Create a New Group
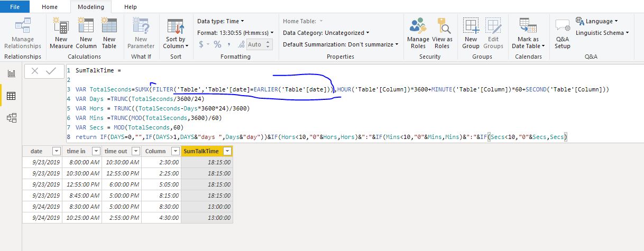This screenshot has height=251, width=644. pos(471,33)
